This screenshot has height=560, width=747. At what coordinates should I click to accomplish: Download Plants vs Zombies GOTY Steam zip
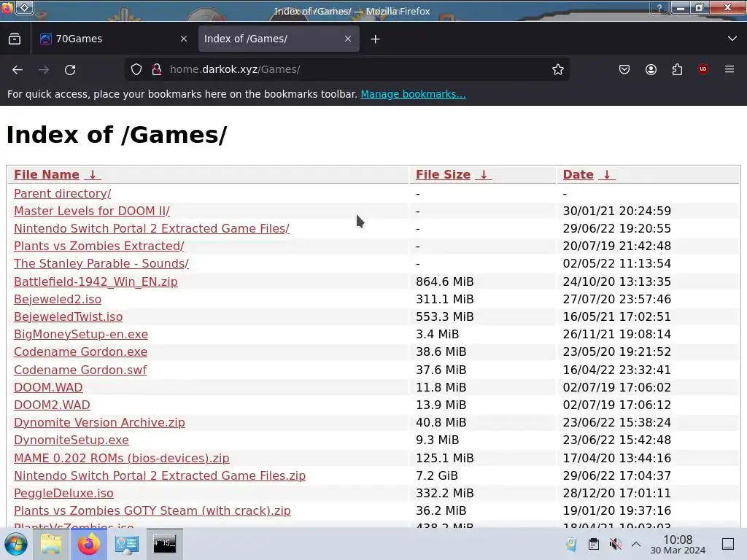[x=152, y=511]
